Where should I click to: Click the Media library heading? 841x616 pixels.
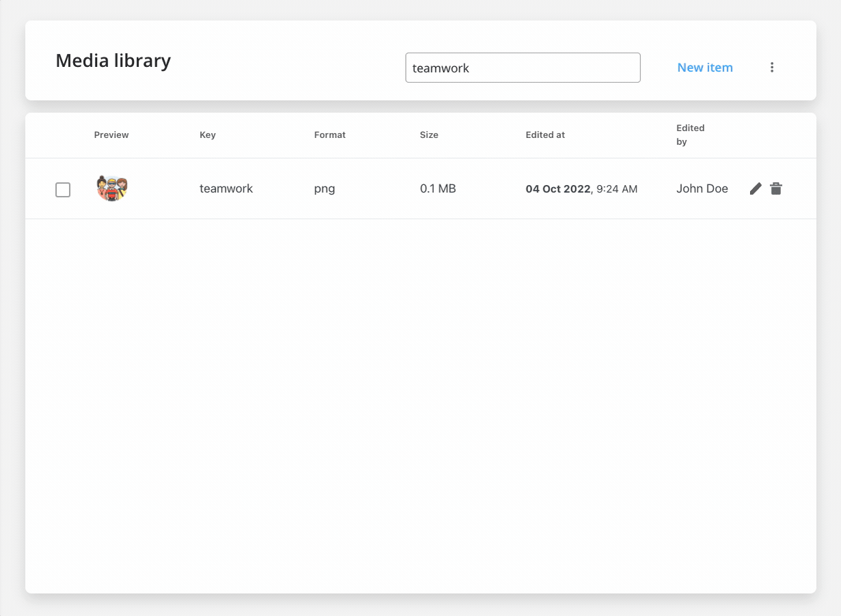113,61
